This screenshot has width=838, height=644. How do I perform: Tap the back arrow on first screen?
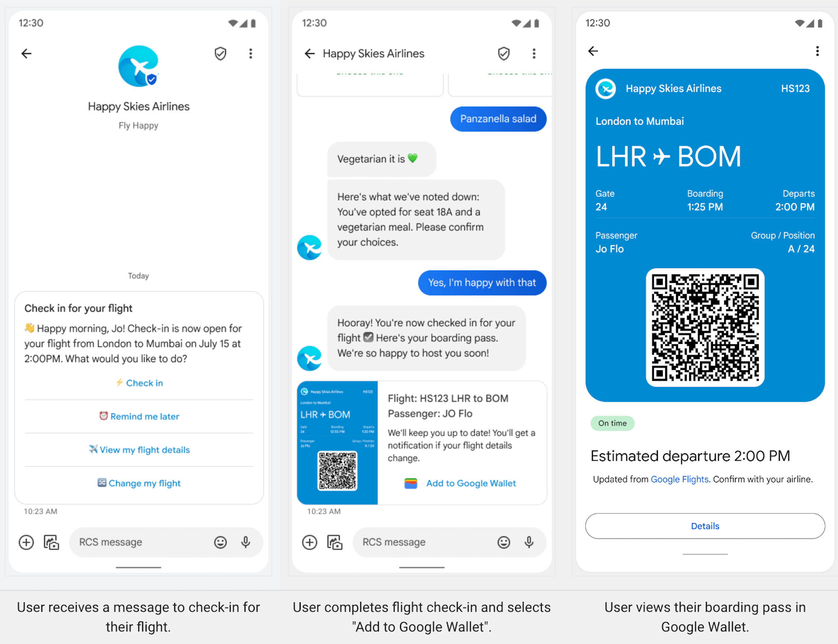(26, 54)
